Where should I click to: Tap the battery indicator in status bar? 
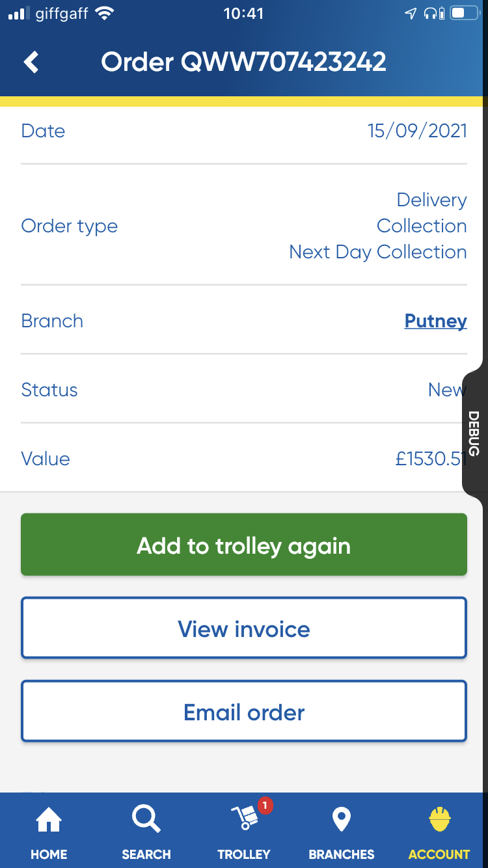[x=465, y=14]
